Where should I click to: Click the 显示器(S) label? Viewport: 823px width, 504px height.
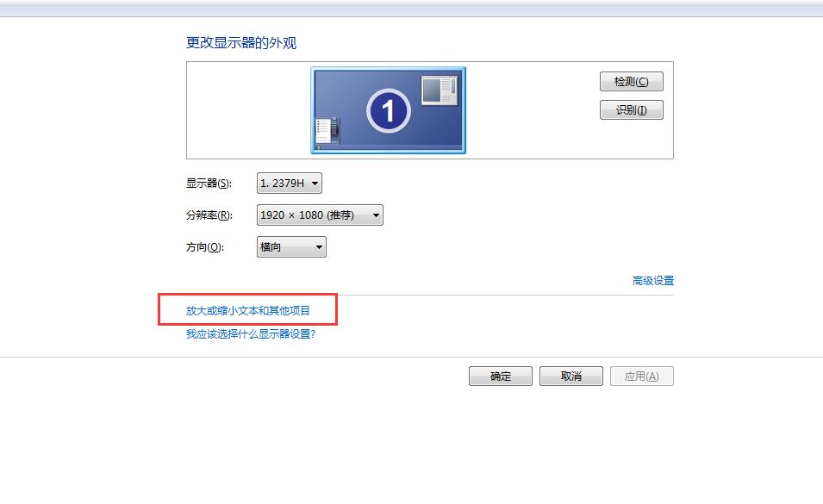(x=209, y=183)
